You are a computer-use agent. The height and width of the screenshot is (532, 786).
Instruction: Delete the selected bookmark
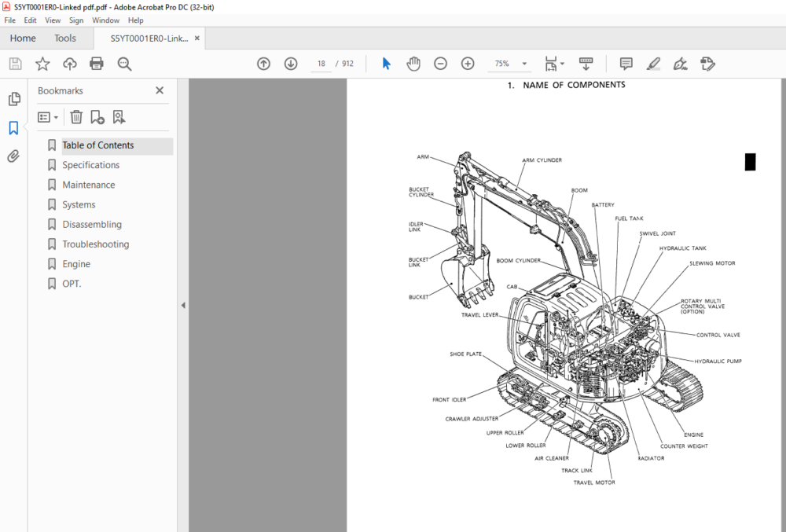(x=76, y=117)
